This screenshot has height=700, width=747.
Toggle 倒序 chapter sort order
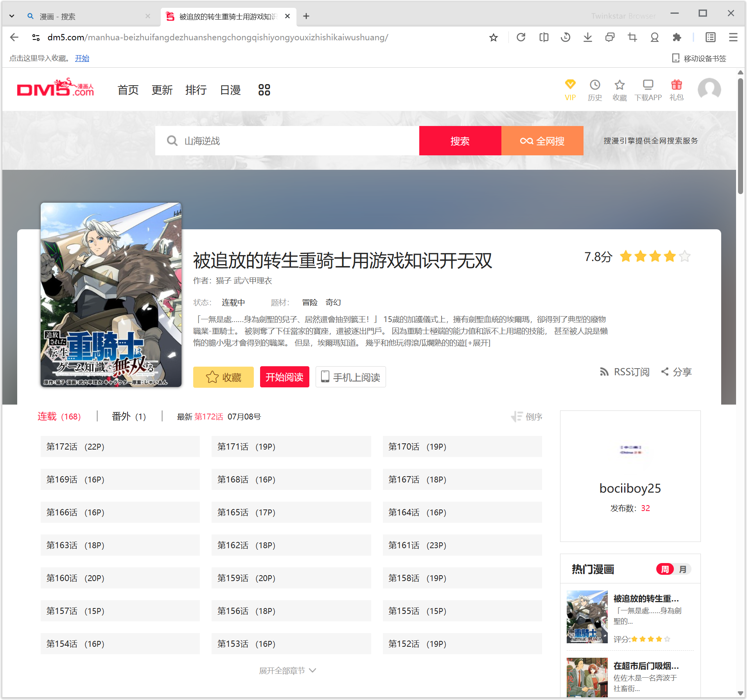tap(526, 417)
